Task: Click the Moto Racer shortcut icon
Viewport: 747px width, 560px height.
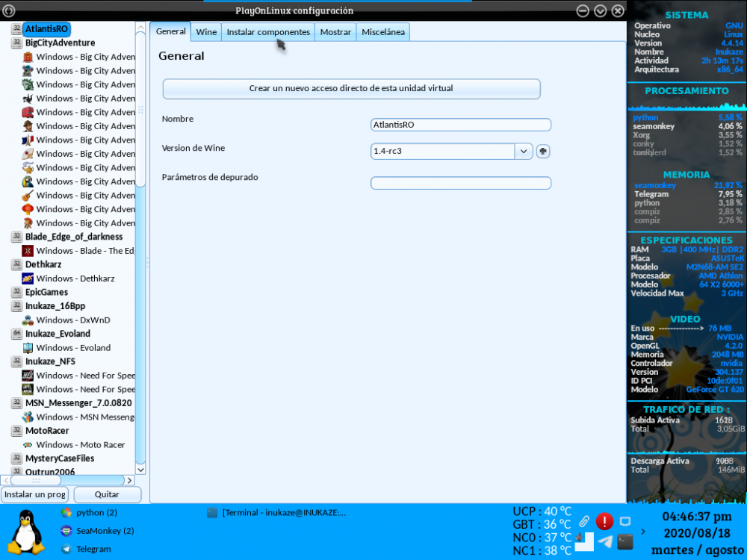Action: [28, 445]
